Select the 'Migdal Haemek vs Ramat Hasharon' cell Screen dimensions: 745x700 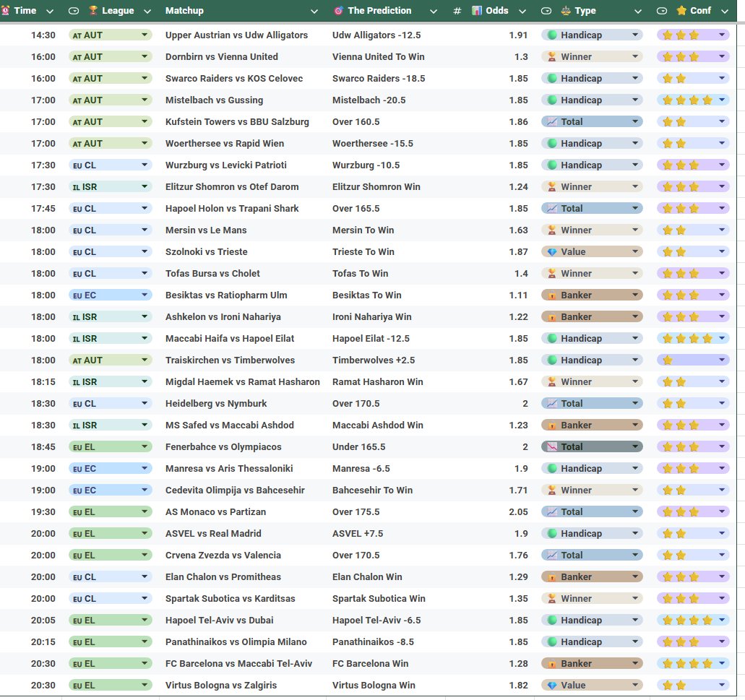click(242, 382)
